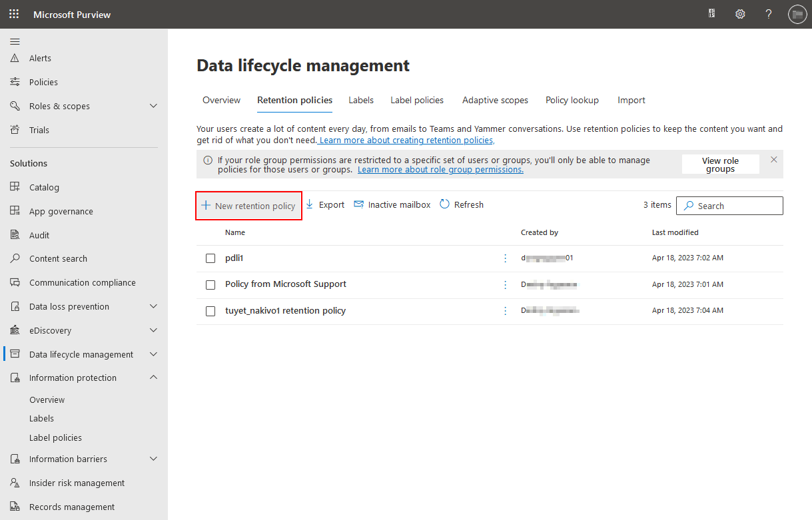Select the pdli1 policy checkbox

pyautogui.click(x=210, y=258)
